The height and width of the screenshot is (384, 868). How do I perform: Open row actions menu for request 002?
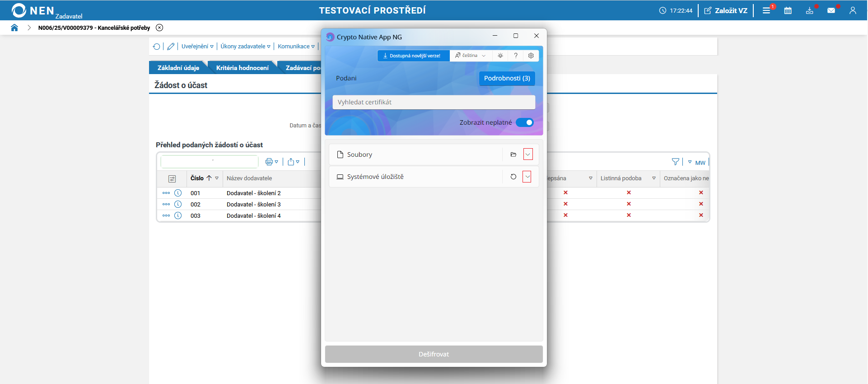coord(166,204)
